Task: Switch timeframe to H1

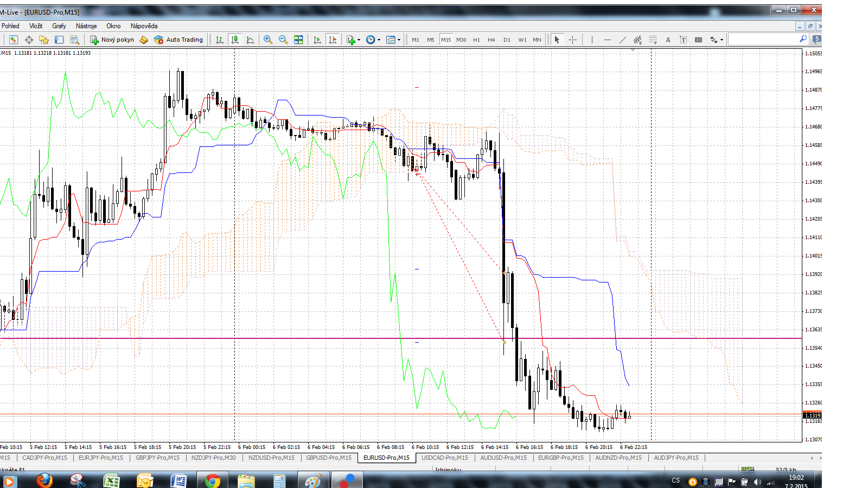Action: click(476, 40)
